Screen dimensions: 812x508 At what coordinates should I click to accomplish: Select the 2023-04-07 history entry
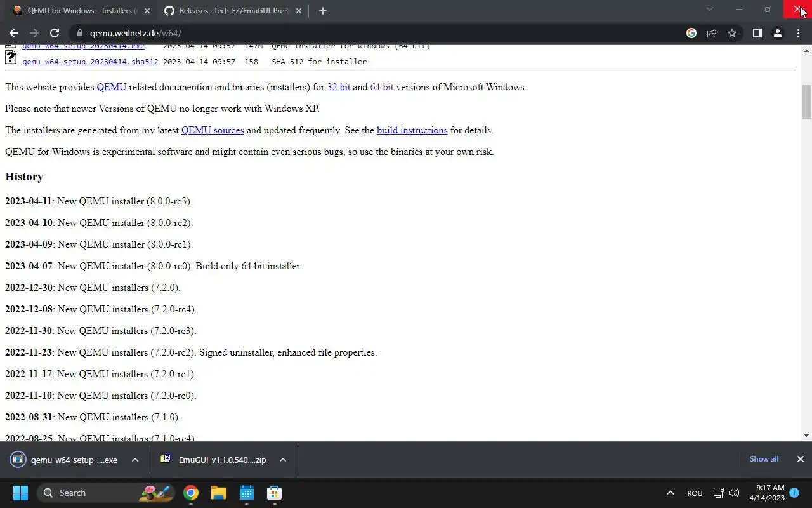154,266
